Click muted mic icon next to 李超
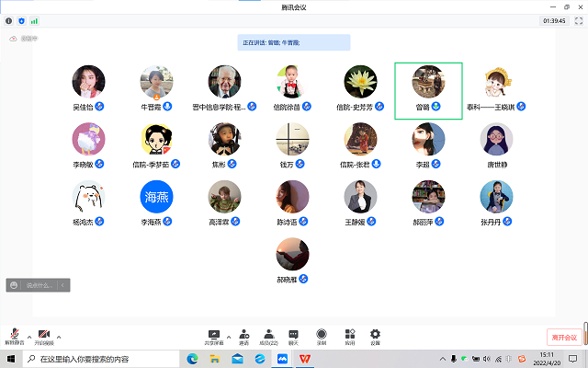This screenshot has width=588, height=368. click(435, 164)
